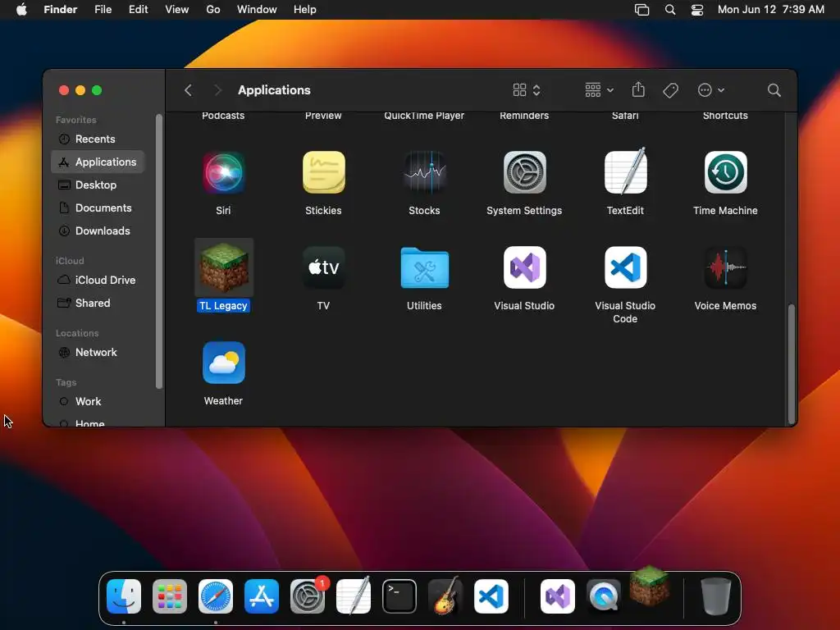Open Terminal from the Dock
840x630 pixels.
click(399, 596)
